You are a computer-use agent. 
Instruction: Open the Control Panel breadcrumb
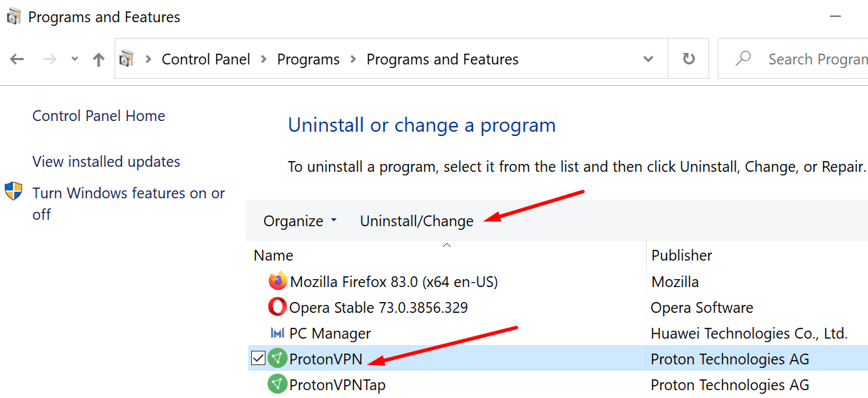[x=206, y=59]
